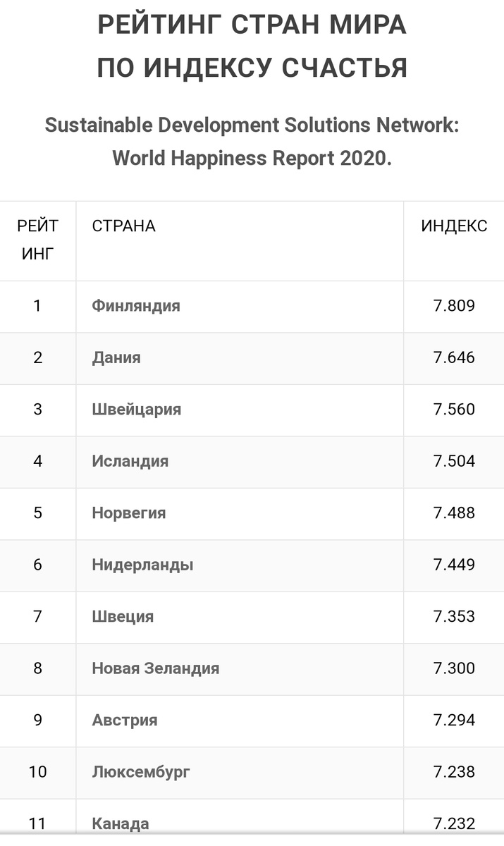
Task: Select the index value 7.300
Action: [454, 668]
